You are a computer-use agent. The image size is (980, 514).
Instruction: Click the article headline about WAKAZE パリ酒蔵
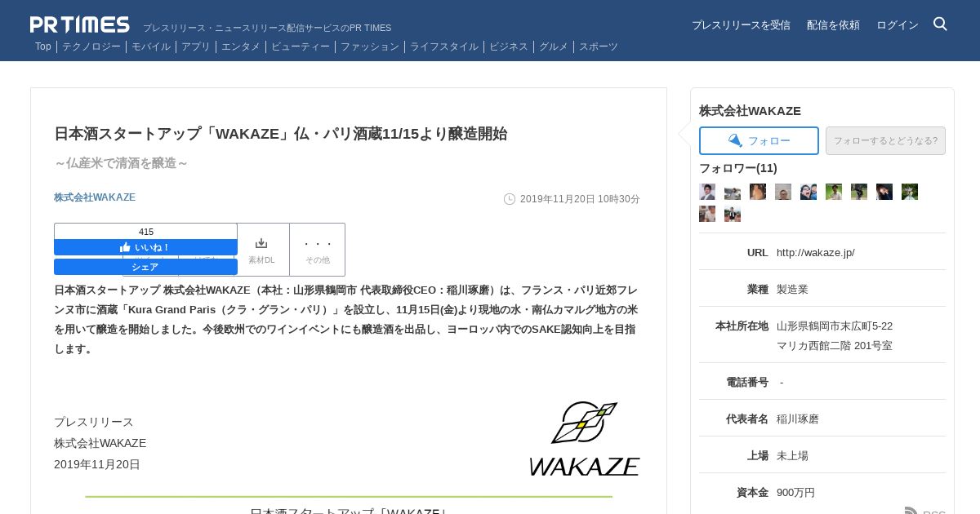[281, 134]
